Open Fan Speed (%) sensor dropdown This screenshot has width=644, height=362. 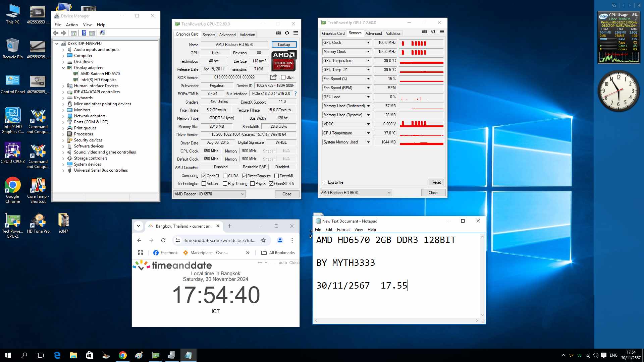(368, 79)
